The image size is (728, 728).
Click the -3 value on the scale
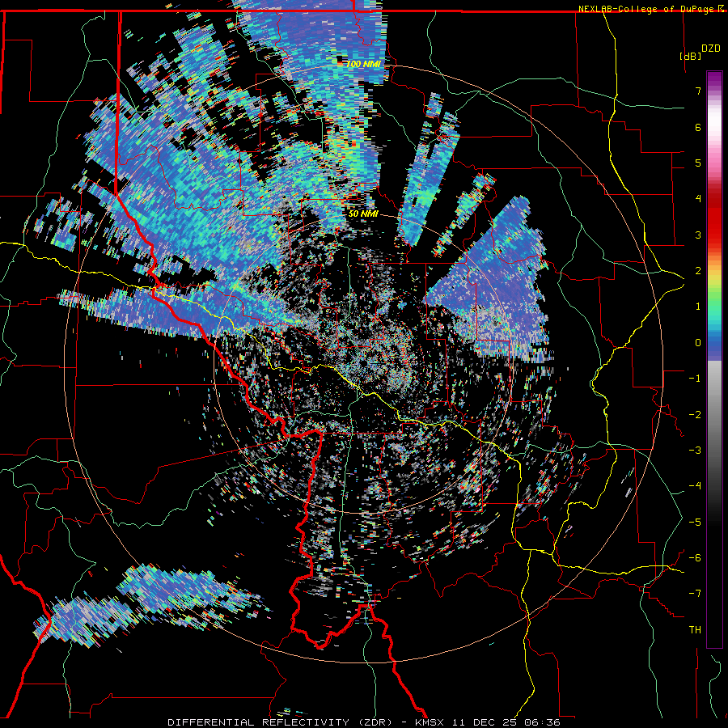pos(695,450)
